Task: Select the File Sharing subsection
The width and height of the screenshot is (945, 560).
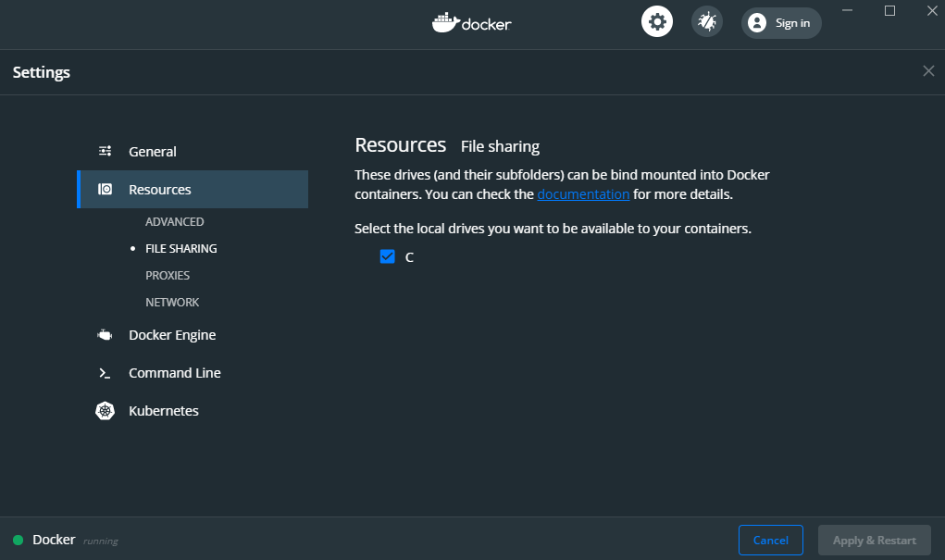Action: [x=180, y=248]
